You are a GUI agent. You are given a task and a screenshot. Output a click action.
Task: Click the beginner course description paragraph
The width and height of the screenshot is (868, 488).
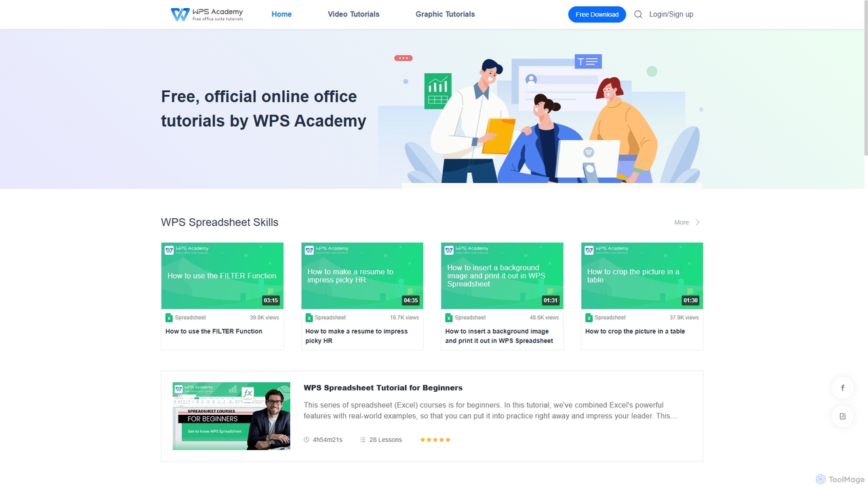point(490,411)
